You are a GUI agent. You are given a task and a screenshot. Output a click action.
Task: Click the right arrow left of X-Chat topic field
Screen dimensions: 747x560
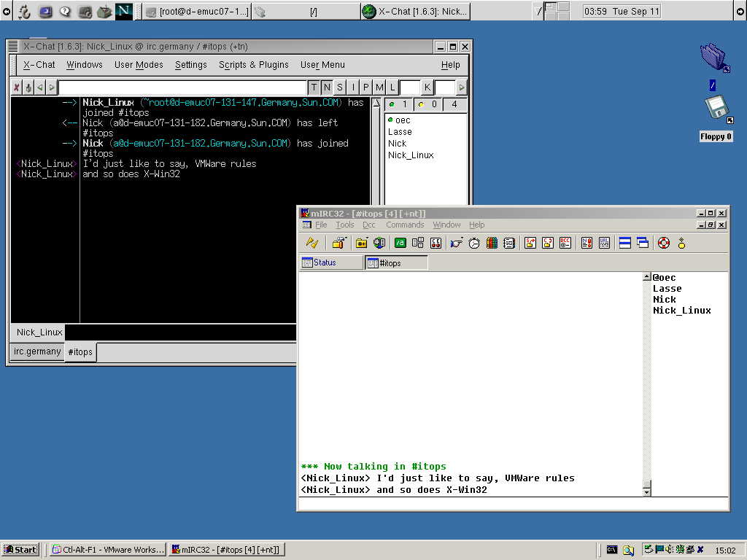[x=52, y=87]
